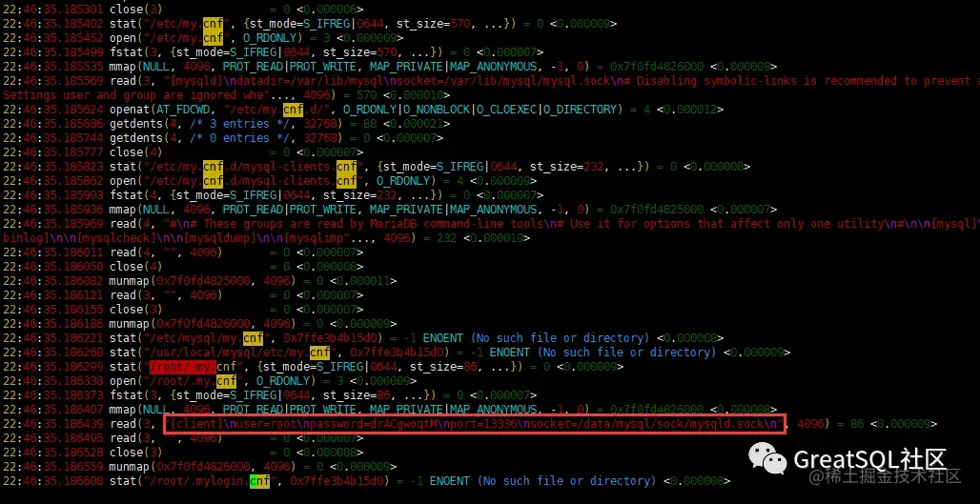Click the "Settings user and group are ignored" line
This screenshot has width=980, height=504.
click(x=226, y=95)
